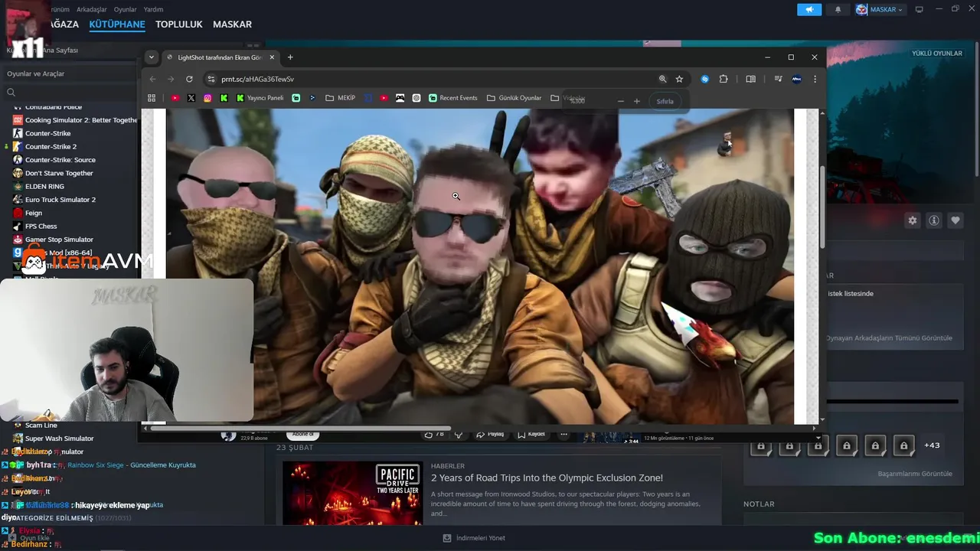Click the zoom magnifier icon in address bar

pos(662,79)
